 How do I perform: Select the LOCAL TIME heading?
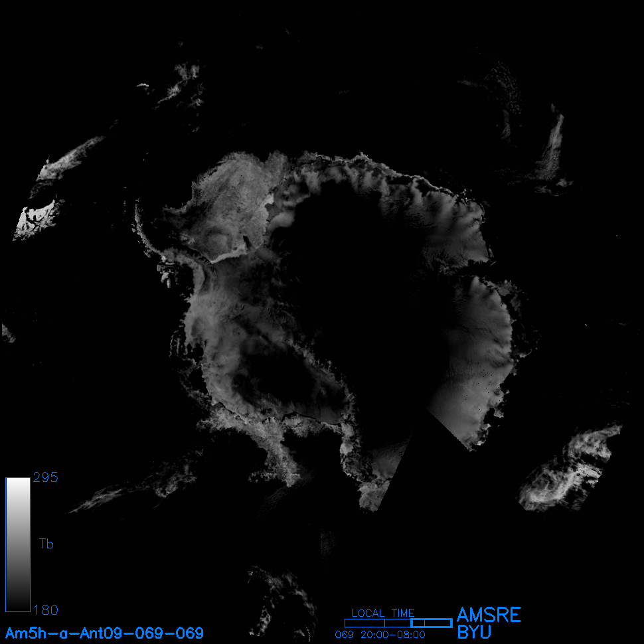pyautogui.click(x=382, y=613)
